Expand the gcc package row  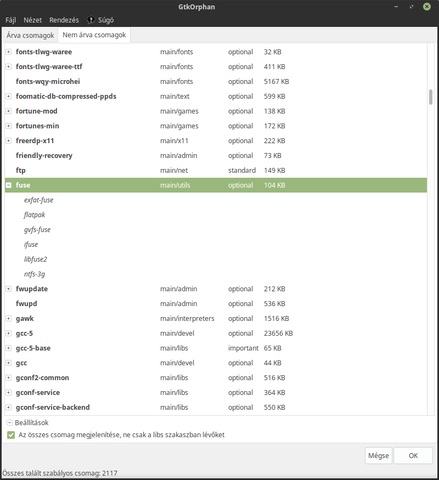[9, 363]
